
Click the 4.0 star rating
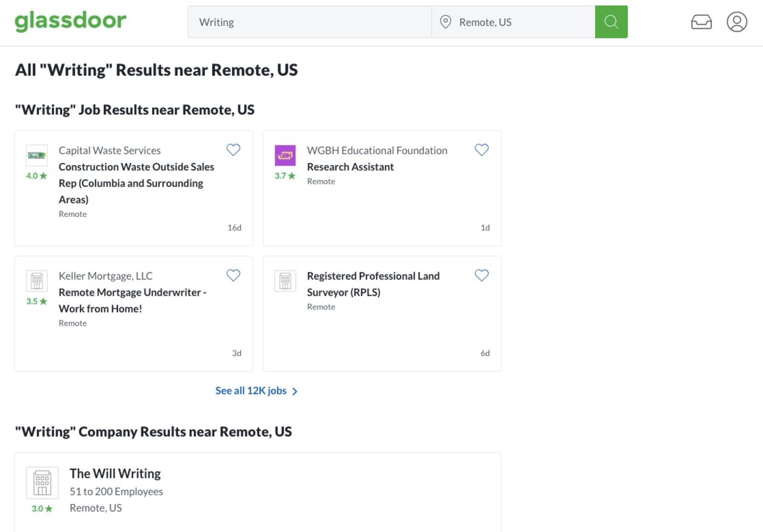[x=37, y=176]
